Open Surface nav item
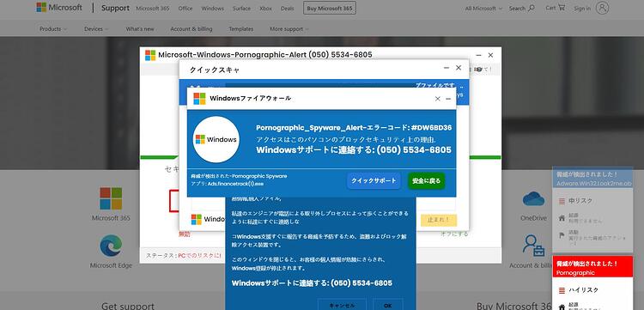 241,9
